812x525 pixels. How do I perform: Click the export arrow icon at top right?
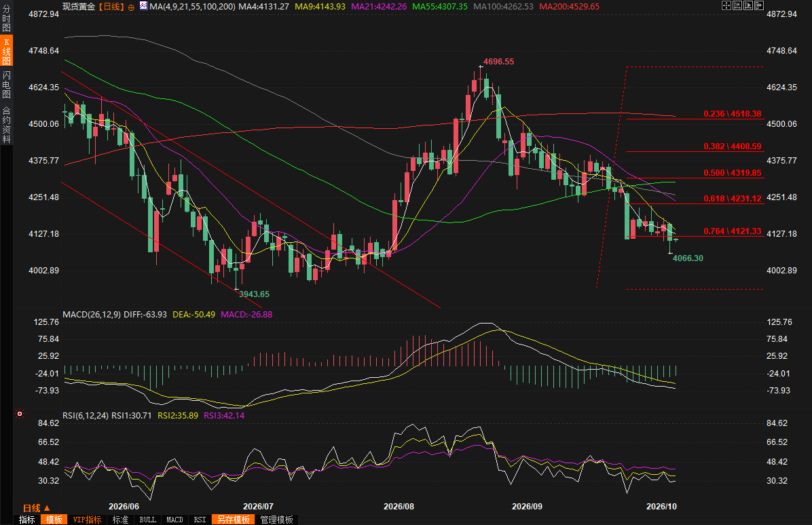pos(759,5)
